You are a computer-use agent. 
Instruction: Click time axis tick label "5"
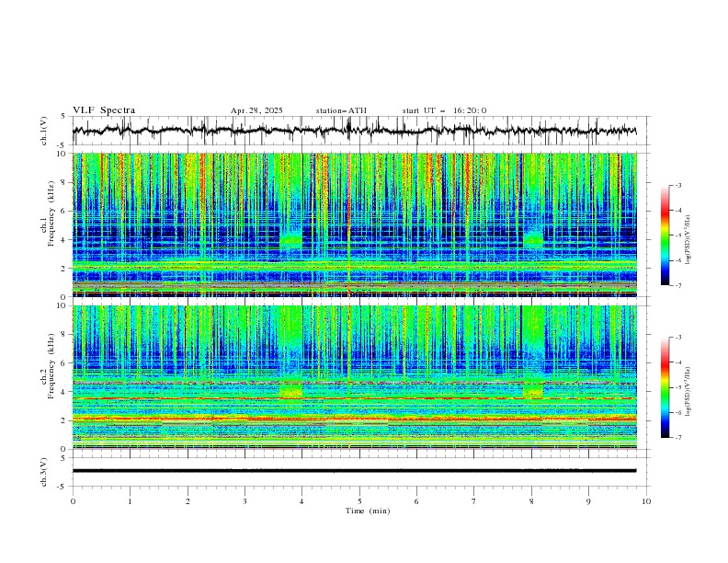[359, 501]
